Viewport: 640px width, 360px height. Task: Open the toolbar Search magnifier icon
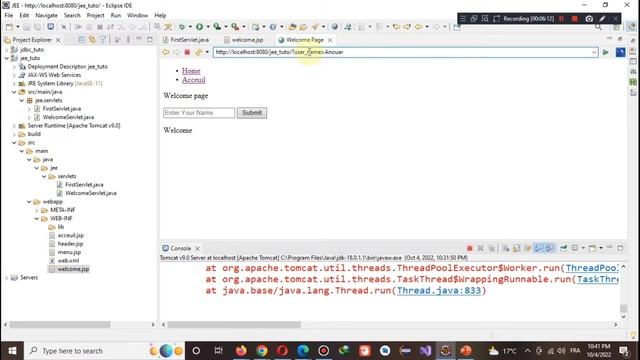(x=598, y=27)
